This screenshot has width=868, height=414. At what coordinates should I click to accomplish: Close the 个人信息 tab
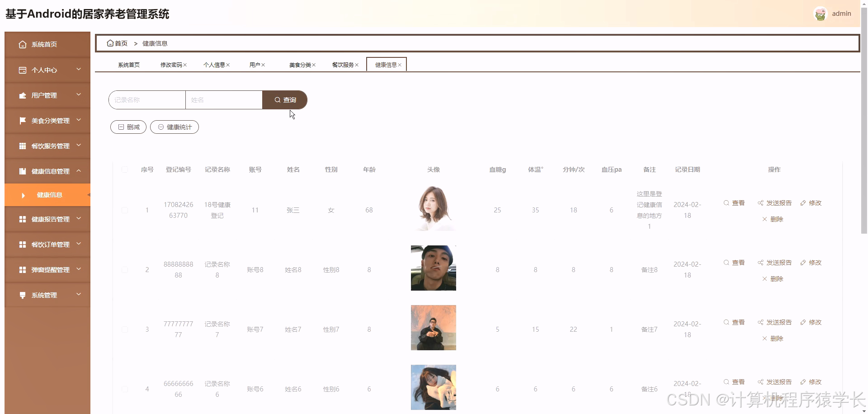(x=228, y=65)
